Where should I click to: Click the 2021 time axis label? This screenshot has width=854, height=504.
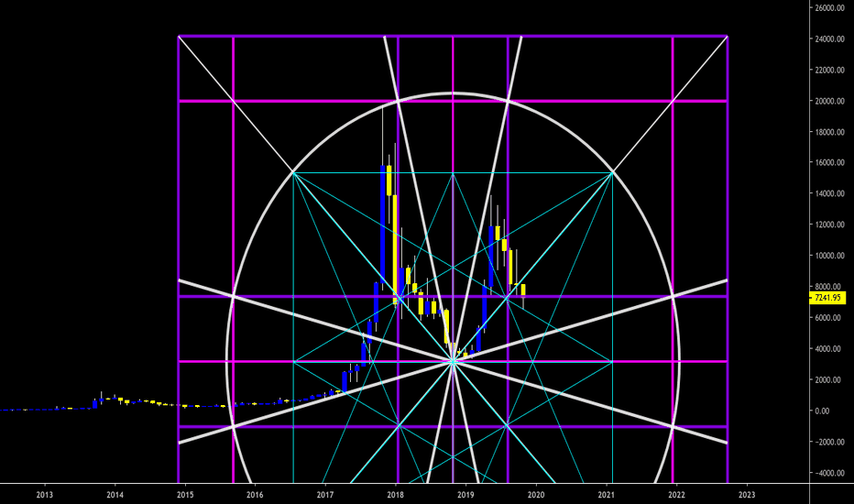pos(607,495)
